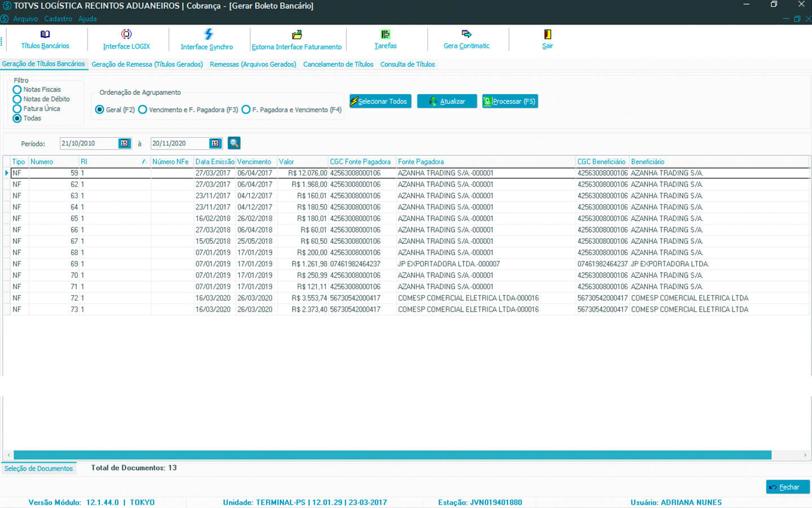
Task: Open the end date calendar picker
Action: pyautogui.click(x=215, y=143)
